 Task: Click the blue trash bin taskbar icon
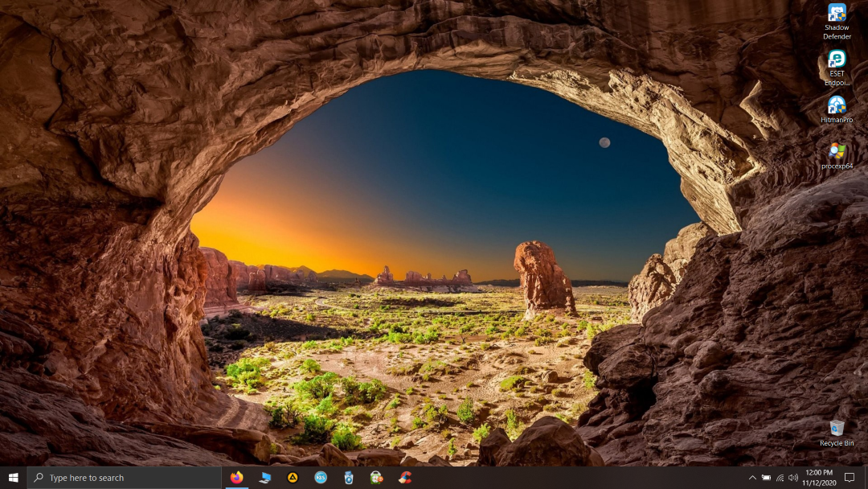pyautogui.click(x=349, y=478)
